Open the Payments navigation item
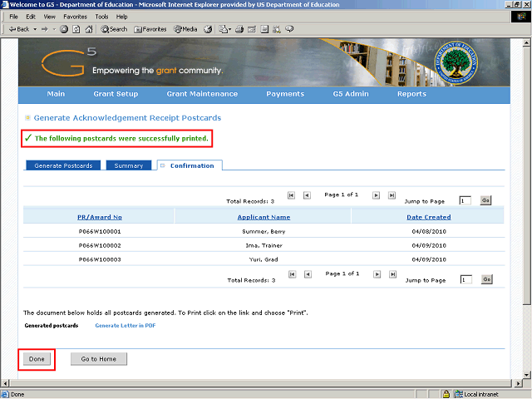532x399 pixels. (x=285, y=94)
